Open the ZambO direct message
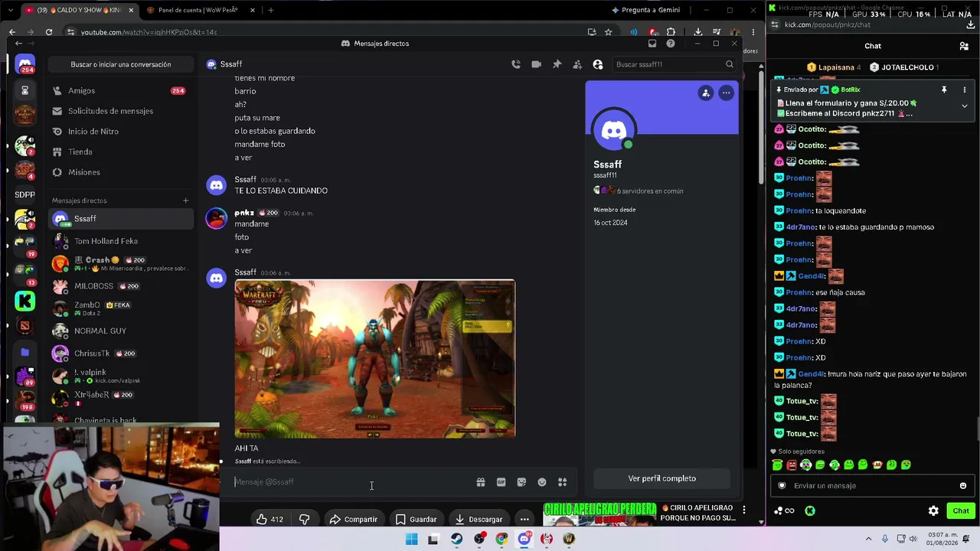This screenshot has height=551, width=980. click(120, 308)
